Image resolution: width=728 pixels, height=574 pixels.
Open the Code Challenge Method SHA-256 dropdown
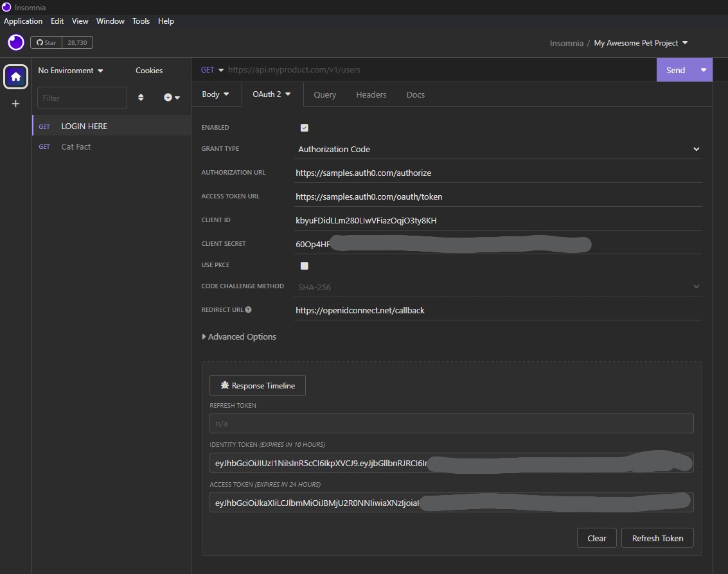[x=498, y=287]
